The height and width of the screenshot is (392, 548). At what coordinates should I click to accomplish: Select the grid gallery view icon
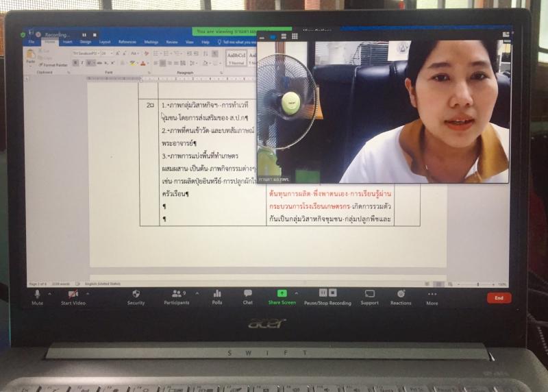click(x=295, y=36)
